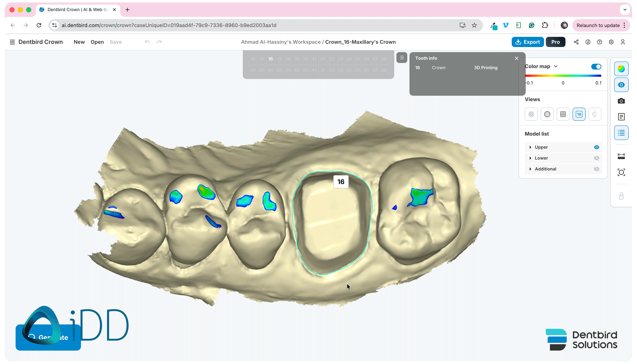Open the hamburger menu beside Dentbird Crown
This screenshot has width=637, height=364.
pos(12,42)
